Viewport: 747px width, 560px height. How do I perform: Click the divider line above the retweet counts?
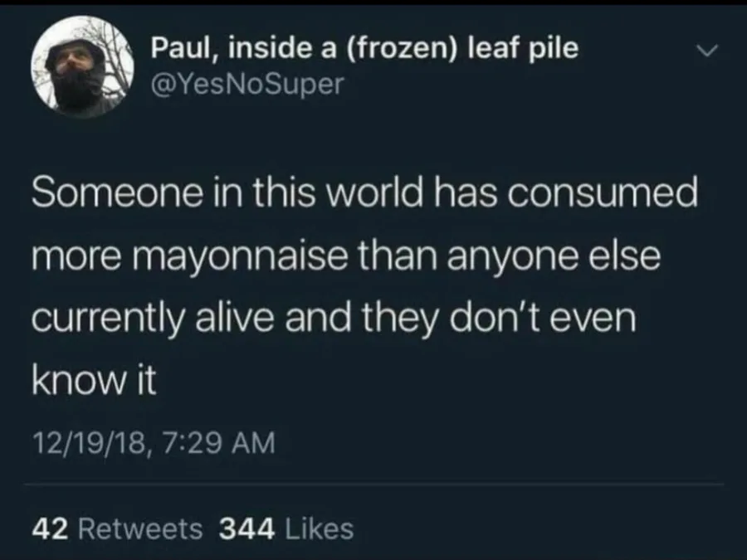coord(373,485)
